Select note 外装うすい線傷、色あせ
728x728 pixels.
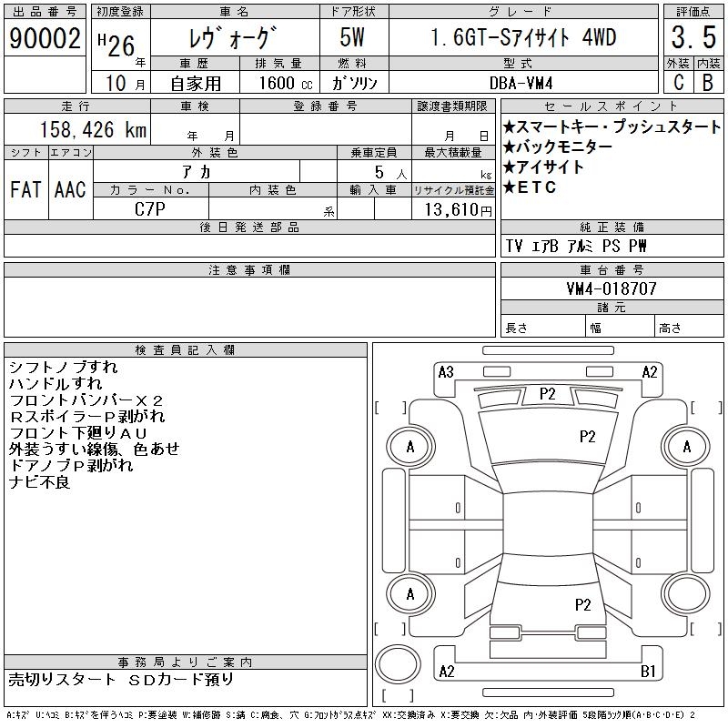click(x=95, y=449)
